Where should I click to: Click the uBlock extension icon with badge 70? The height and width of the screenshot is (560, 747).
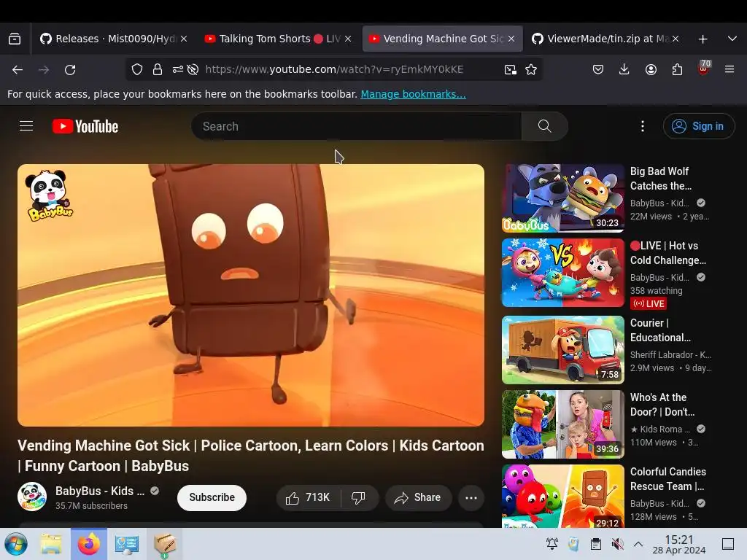pos(704,69)
